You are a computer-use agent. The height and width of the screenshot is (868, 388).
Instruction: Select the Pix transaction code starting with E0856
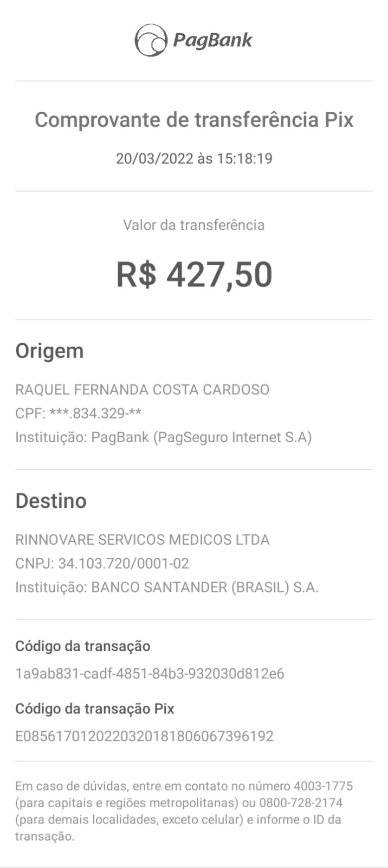coord(144,736)
